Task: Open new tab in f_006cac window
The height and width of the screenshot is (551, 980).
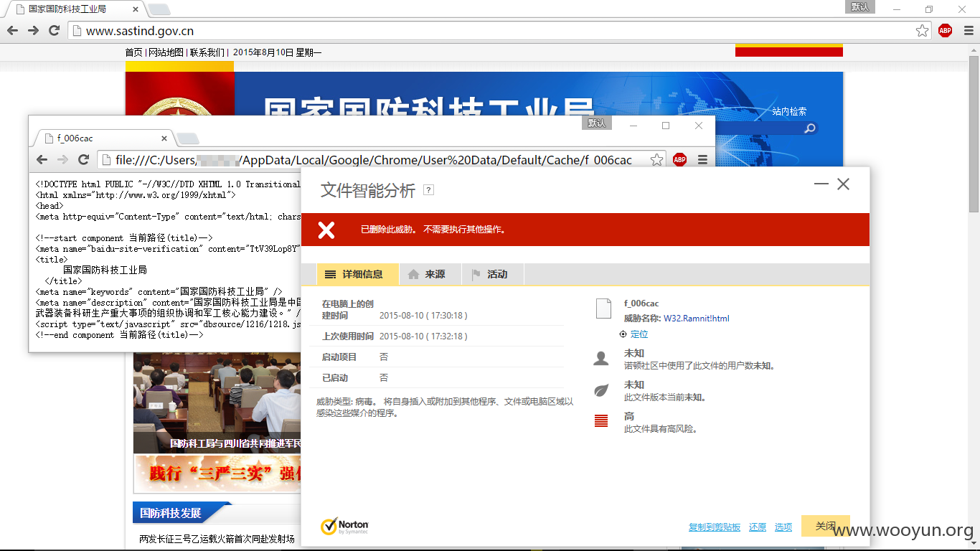Action: coord(188,138)
